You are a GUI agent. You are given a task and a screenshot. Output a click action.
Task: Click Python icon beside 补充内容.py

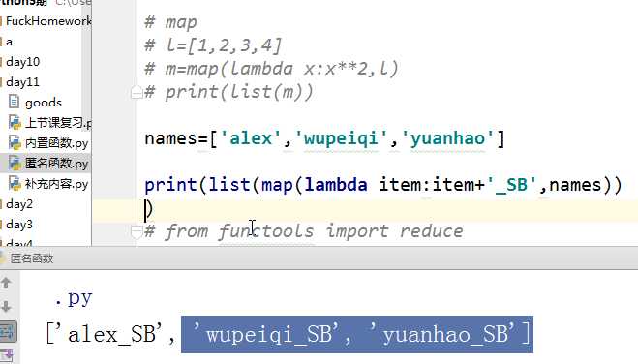(x=15, y=183)
